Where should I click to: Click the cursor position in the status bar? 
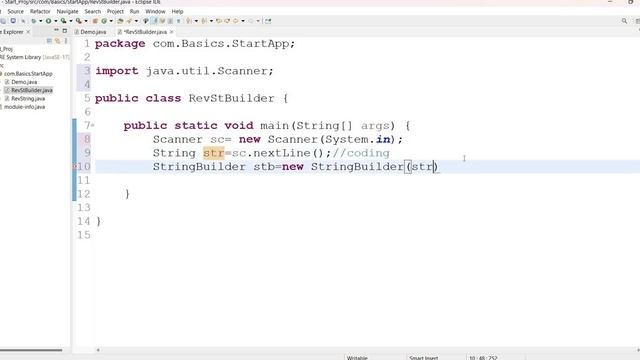pos(483,358)
